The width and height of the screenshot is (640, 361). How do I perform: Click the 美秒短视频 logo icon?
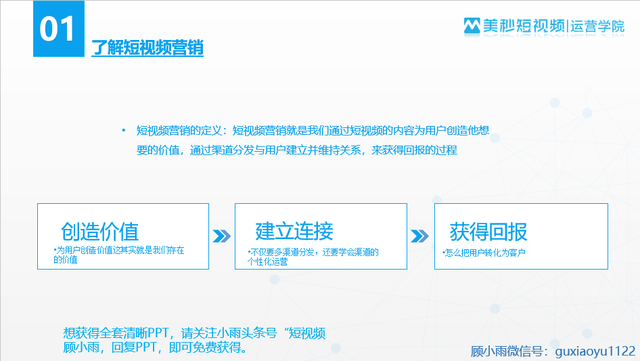(472, 26)
